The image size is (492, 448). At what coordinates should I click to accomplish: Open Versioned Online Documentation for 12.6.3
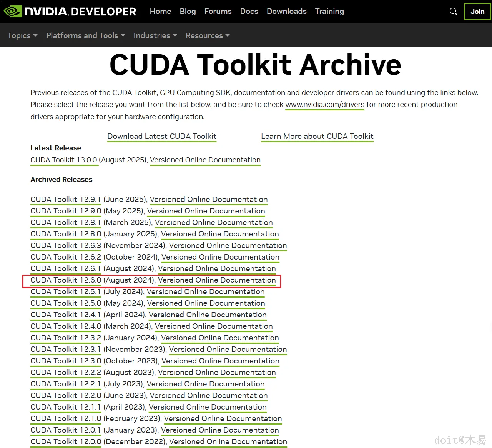coord(228,246)
